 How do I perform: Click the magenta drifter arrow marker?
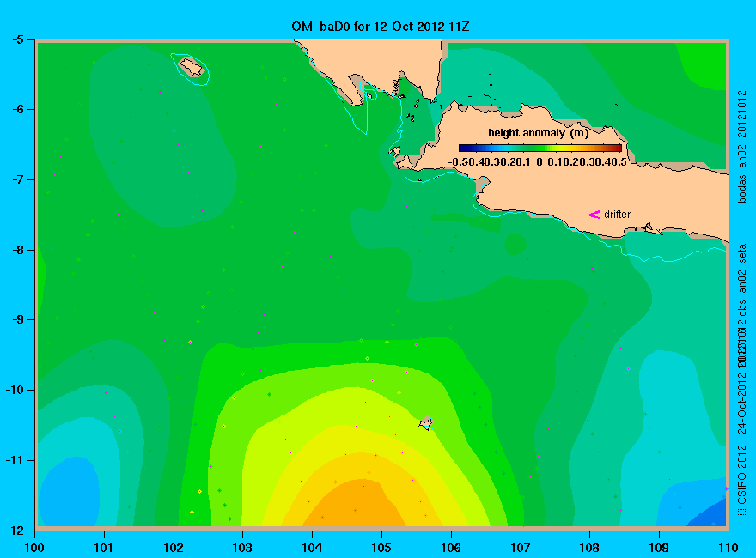pyautogui.click(x=594, y=215)
